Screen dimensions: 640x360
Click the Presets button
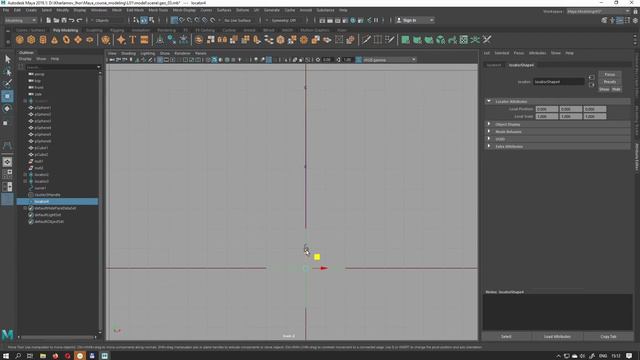[x=610, y=82]
